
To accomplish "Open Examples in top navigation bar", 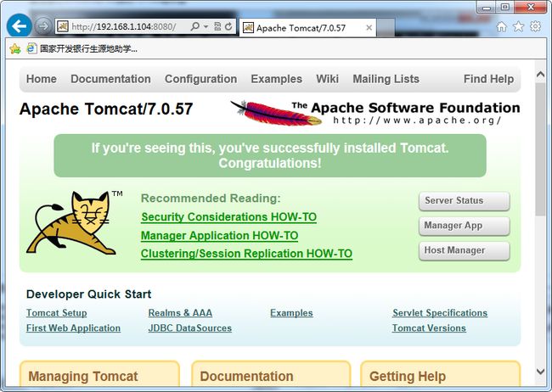I will click(276, 79).
